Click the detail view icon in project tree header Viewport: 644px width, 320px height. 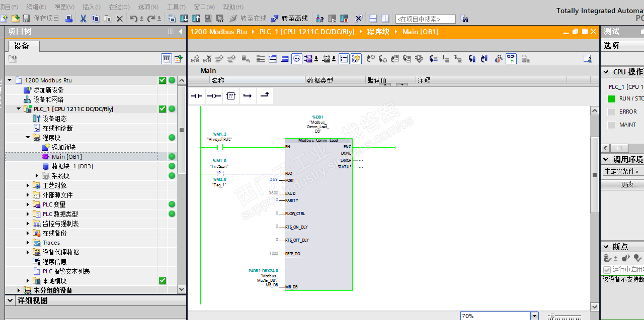click(x=167, y=59)
